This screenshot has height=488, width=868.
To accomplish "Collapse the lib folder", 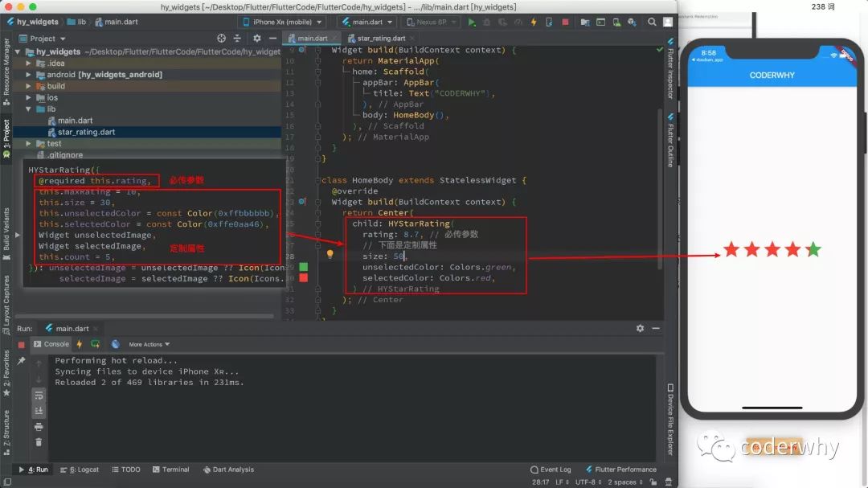I will [x=28, y=109].
